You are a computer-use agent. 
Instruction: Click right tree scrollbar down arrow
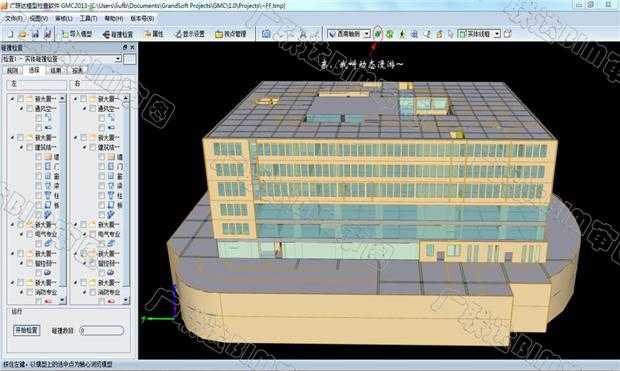coord(126,301)
